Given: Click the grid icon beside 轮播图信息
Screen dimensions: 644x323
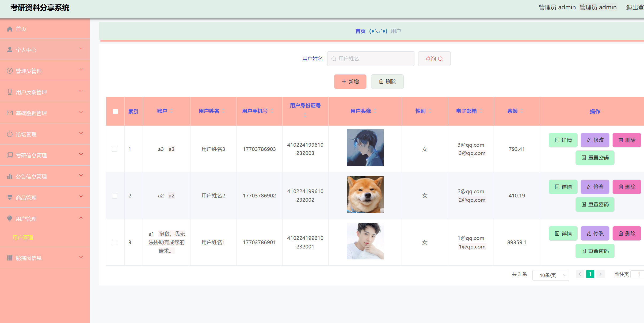Looking at the screenshot, I should click(10, 258).
